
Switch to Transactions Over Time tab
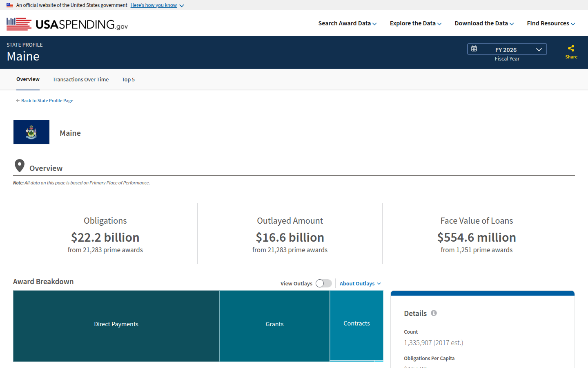[80, 80]
